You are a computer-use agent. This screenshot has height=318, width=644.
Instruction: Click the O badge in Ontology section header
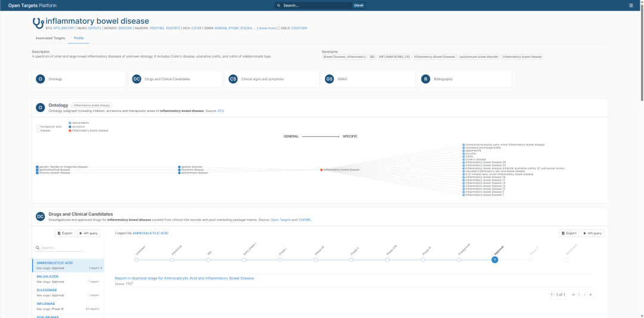click(x=41, y=108)
